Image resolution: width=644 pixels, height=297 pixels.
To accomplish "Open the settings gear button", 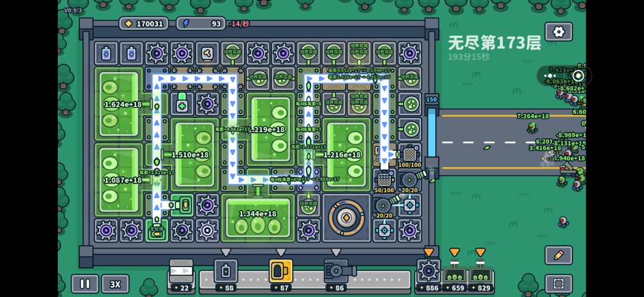I will (x=559, y=32).
